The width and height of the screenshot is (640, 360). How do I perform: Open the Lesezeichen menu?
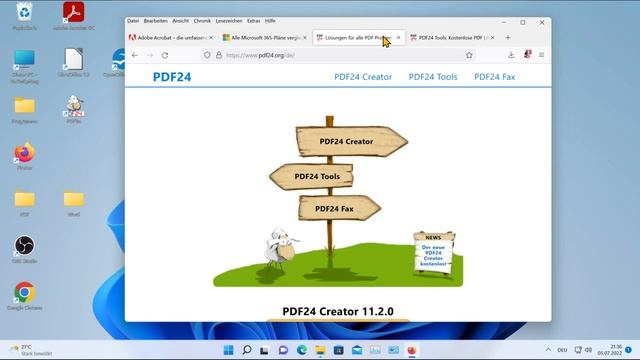point(229,21)
